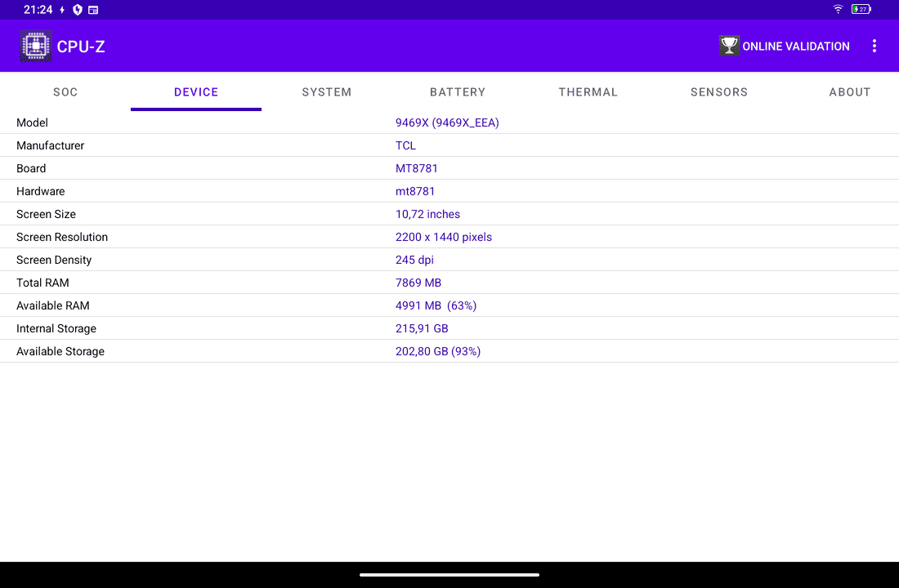
Task: Go to the BATTERY tab
Action: pos(458,92)
